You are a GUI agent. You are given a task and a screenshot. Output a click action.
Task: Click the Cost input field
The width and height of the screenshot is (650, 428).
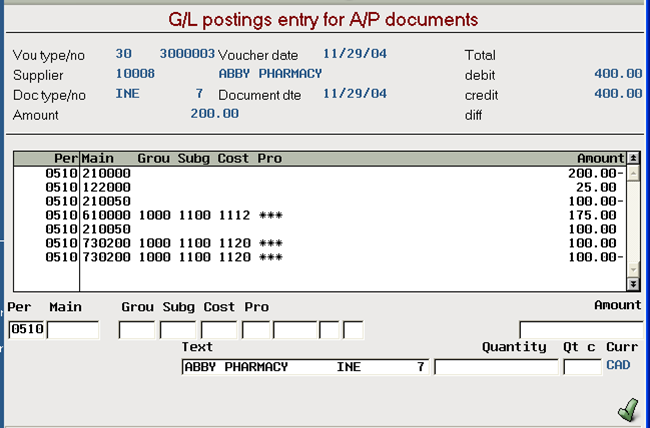coord(219,330)
